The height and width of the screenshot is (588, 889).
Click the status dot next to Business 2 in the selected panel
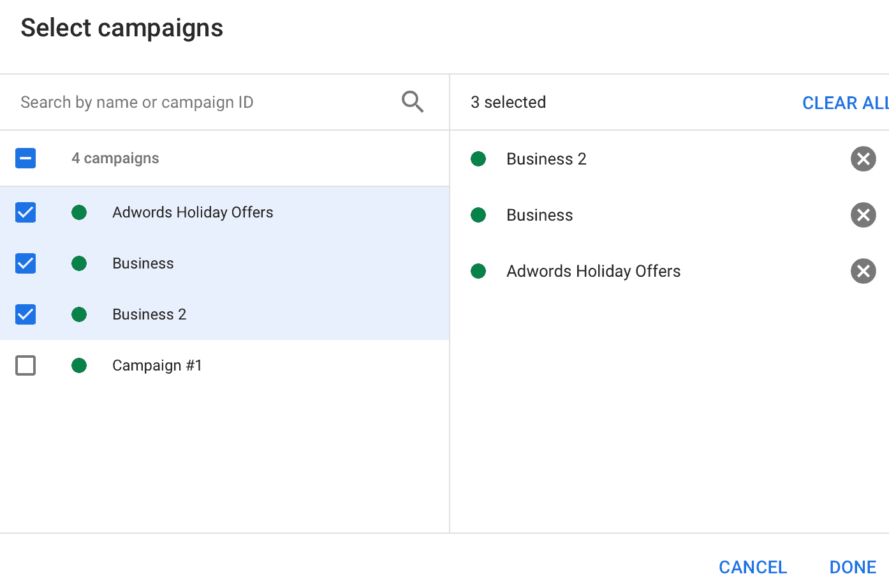pos(478,159)
